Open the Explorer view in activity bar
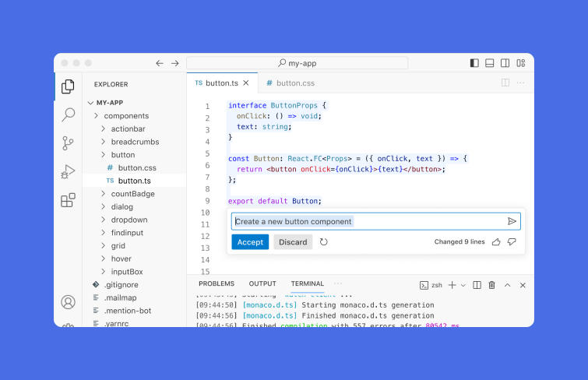588x380 pixels. pos(68,86)
